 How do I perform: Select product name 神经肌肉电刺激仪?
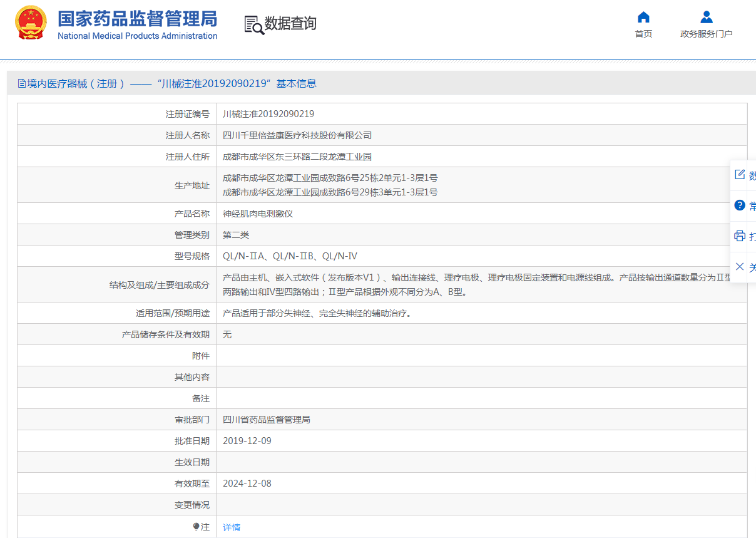pos(258,214)
